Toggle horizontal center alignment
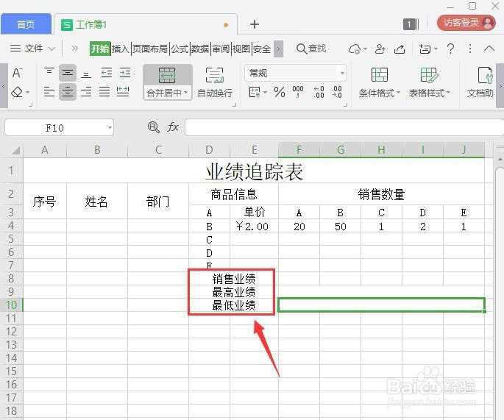This screenshot has width=504, height=420. click(68, 92)
